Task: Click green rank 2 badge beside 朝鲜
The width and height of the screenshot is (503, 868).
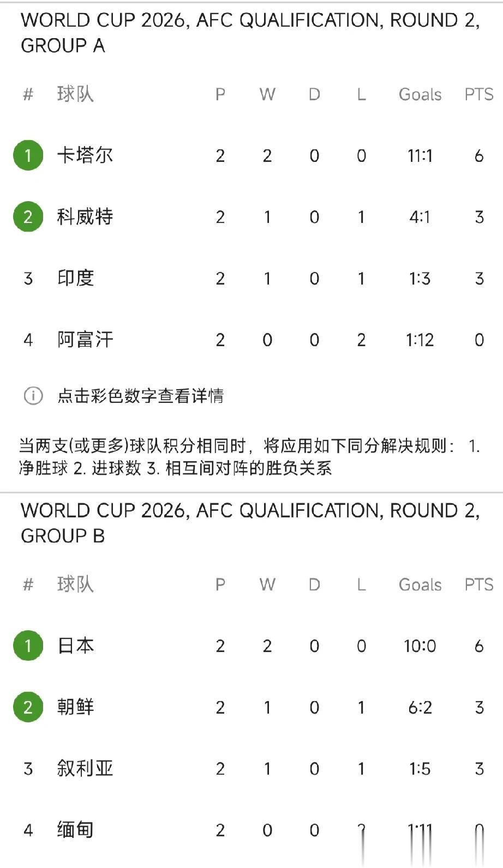Action: (x=28, y=707)
